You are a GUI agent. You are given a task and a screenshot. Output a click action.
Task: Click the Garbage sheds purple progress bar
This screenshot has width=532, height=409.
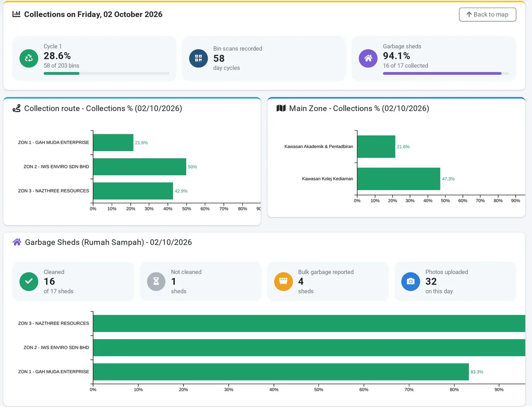point(442,73)
